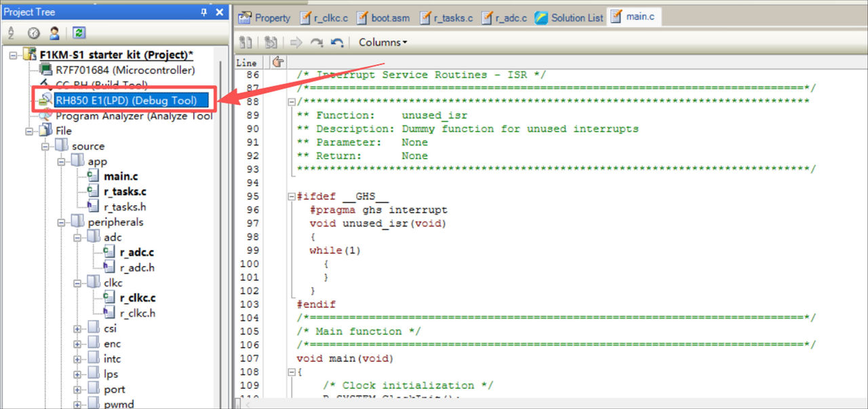Click the r_clkc.h header file icon
The height and width of the screenshot is (409, 868).
(x=109, y=313)
